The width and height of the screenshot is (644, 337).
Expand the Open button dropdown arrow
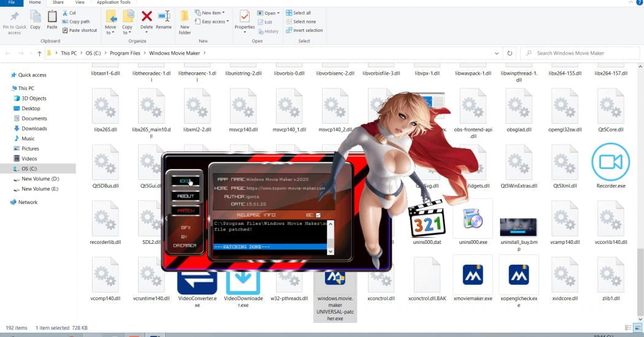coord(278,13)
